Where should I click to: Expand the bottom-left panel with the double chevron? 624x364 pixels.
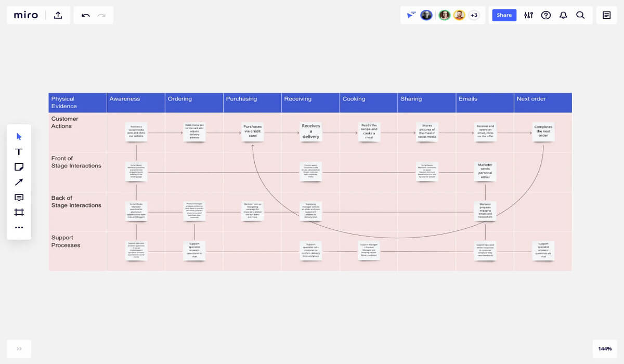click(19, 349)
